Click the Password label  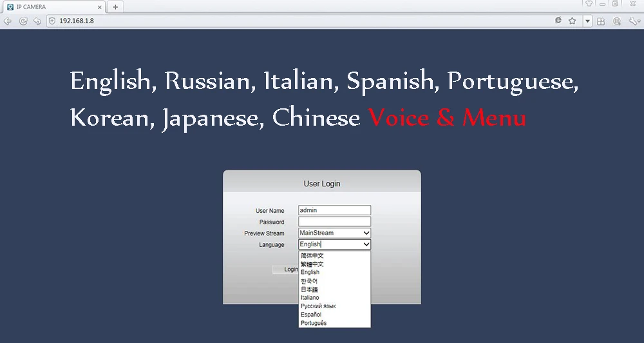tap(272, 222)
